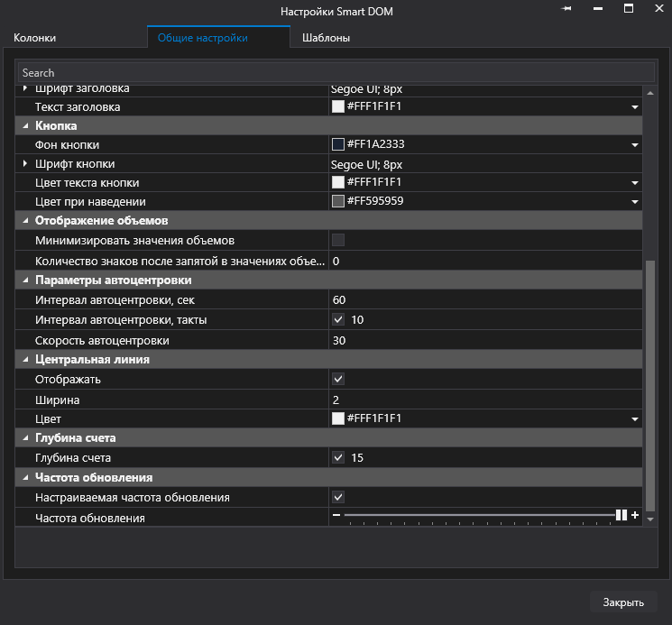Click Цвет текста кнопки white swatch
Image resolution: width=672 pixels, height=625 pixels.
click(338, 182)
